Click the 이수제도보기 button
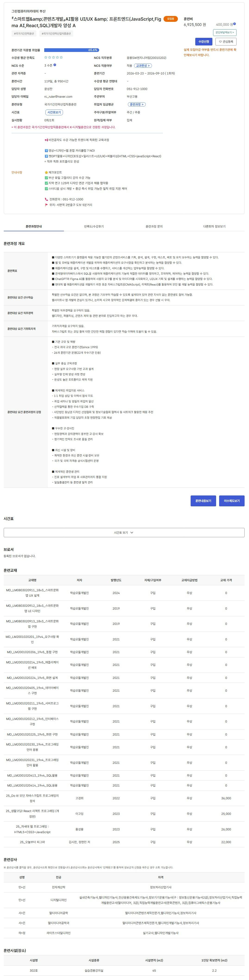This screenshot has height=980, width=249. pyautogui.click(x=232, y=501)
